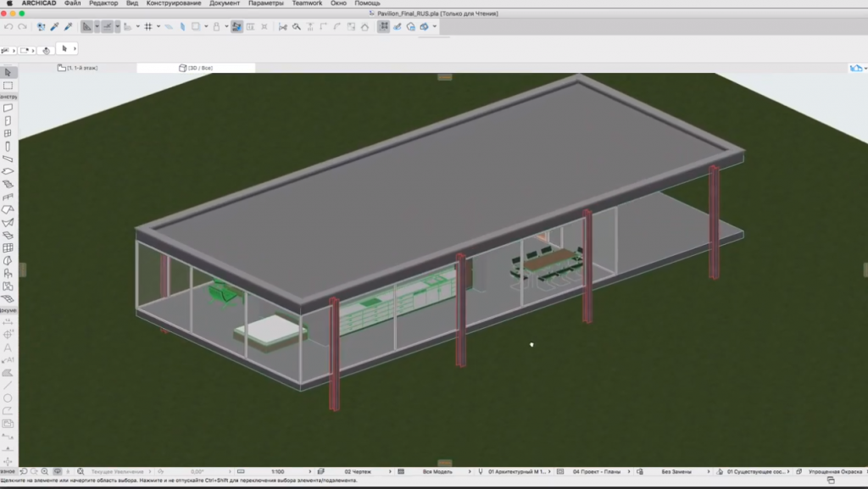Image resolution: width=868 pixels, height=489 pixels.
Task: Switch to '3D / Все' tab
Action: [196, 68]
